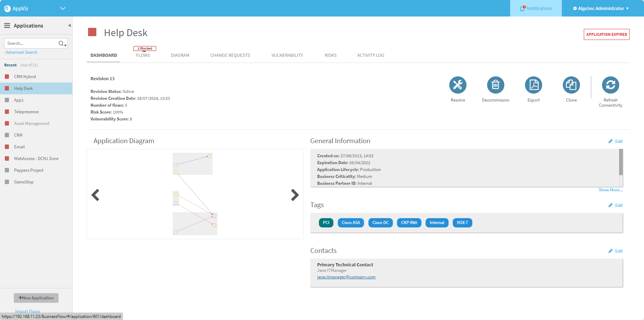Open the AppViz product dropdown
This screenshot has width=644, height=320.
coord(63,8)
